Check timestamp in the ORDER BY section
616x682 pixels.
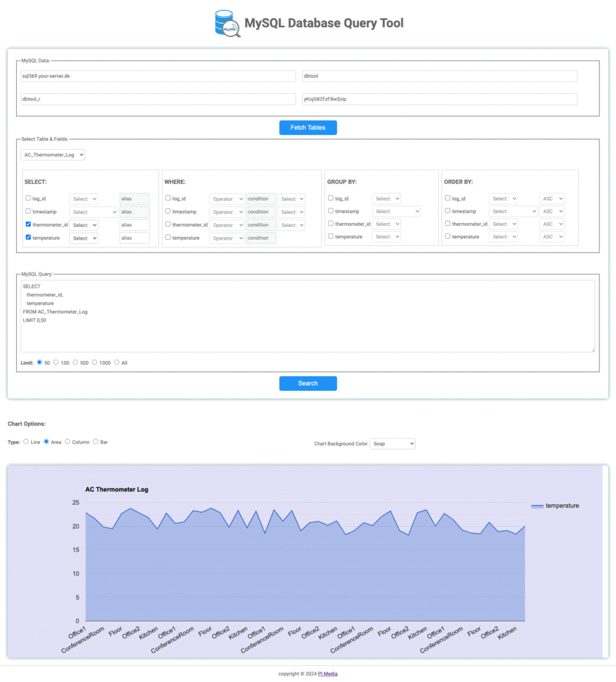(448, 210)
